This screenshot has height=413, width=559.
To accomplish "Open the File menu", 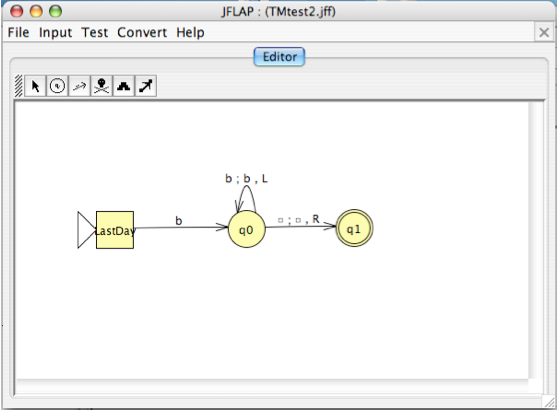I will tap(19, 32).
